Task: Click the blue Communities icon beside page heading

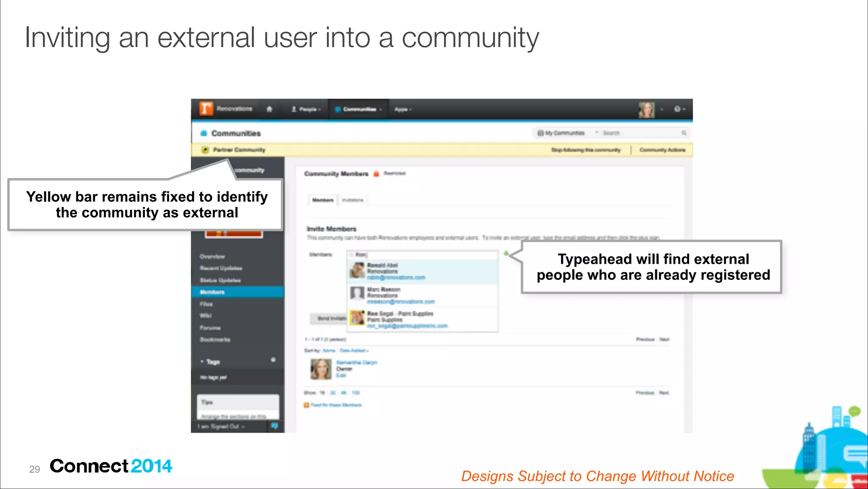Action: pos(204,133)
